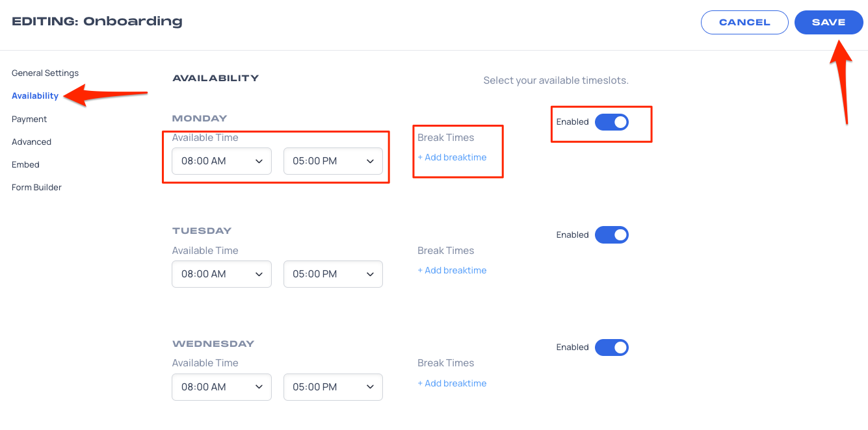Click the MONDAY heading text
The image size is (868, 430).
[200, 118]
